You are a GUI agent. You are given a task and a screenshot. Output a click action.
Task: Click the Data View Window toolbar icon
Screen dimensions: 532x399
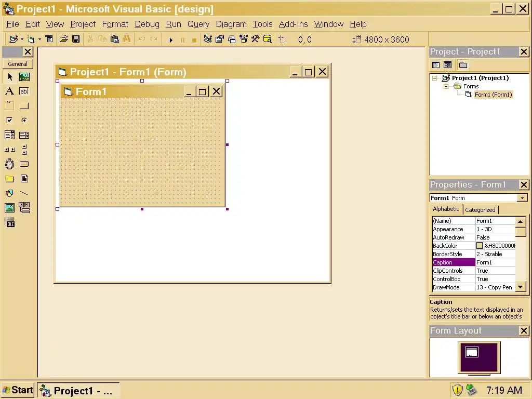(268, 39)
